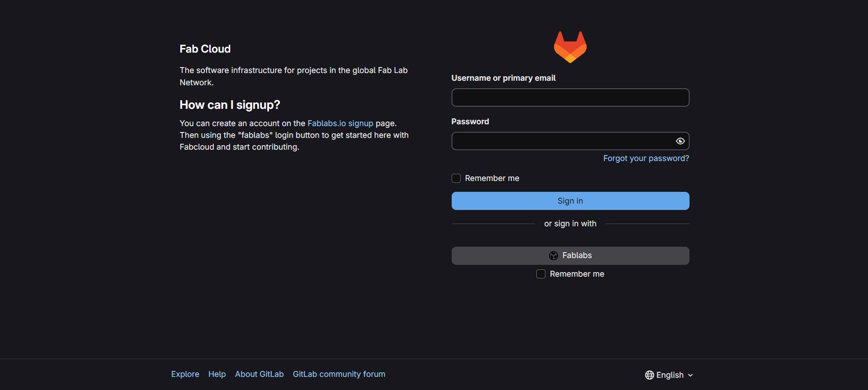Focus the Username or primary email field
The width and height of the screenshot is (868, 390).
click(x=570, y=97)
